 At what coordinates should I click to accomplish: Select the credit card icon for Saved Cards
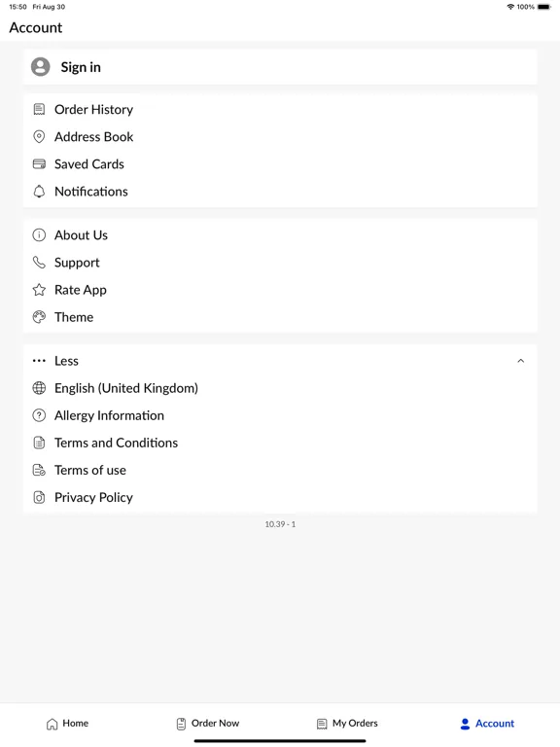[39, 164]
